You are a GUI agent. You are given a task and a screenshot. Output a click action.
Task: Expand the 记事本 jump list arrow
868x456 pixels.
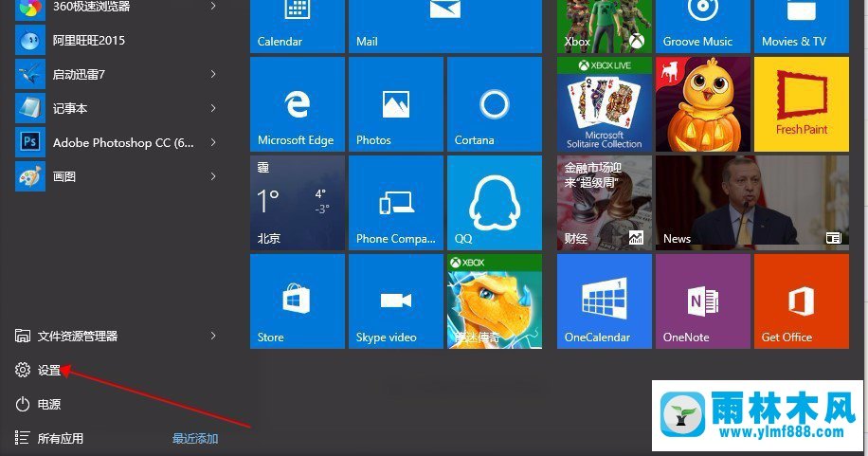(213, 109)
